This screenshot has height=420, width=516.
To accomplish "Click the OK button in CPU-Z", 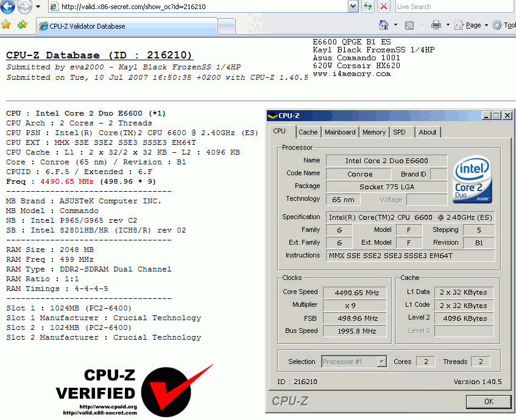I will (489, 402).
